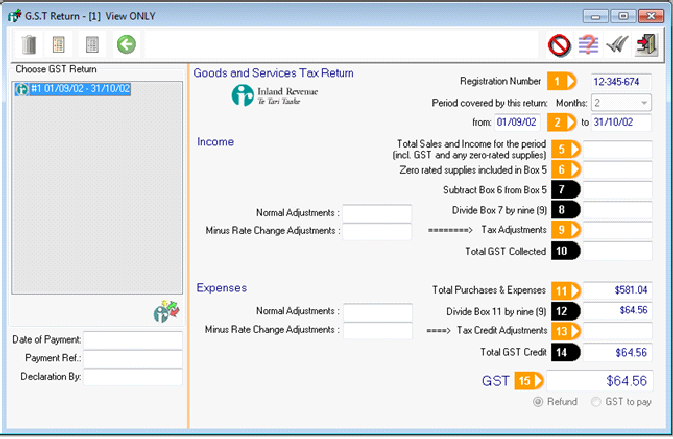Viewport: 673px width, 439px height.
Task: Click the Declaration By field
Action: coord(132,377)
